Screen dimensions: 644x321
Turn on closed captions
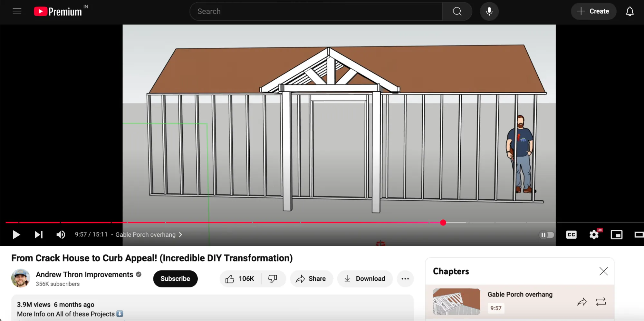point(571,235)
